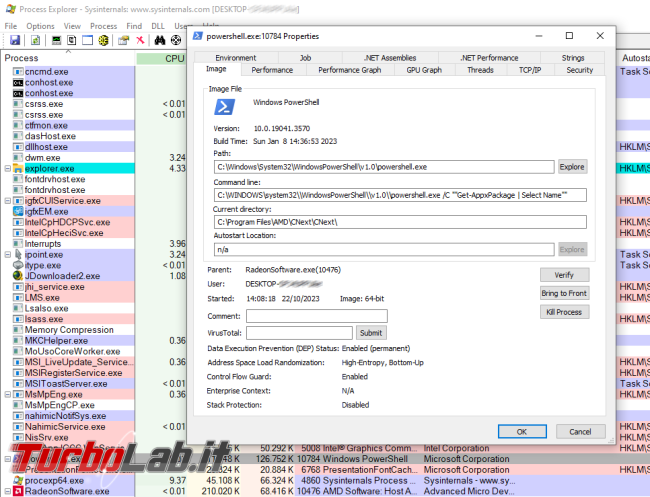The height and width of the screenshot is (497, 650).
Task: Click the JDownloader2.exe globe icon
Action: (x=18, y=276)
